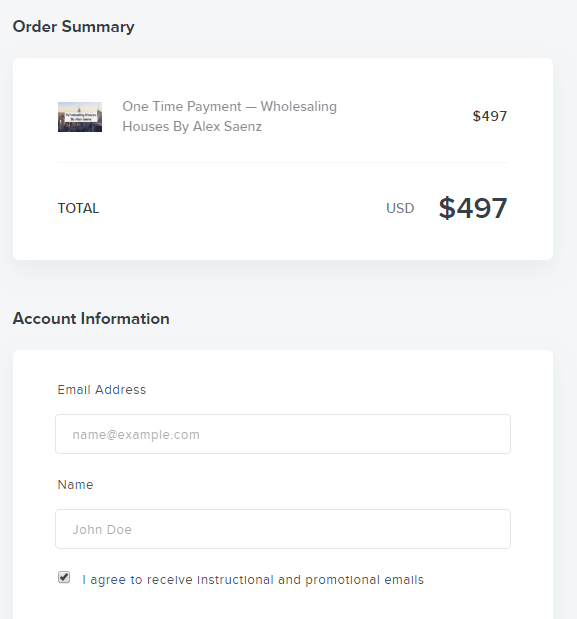Click the Account Information heading
The image size is (577, 619).
pos(91,318)
